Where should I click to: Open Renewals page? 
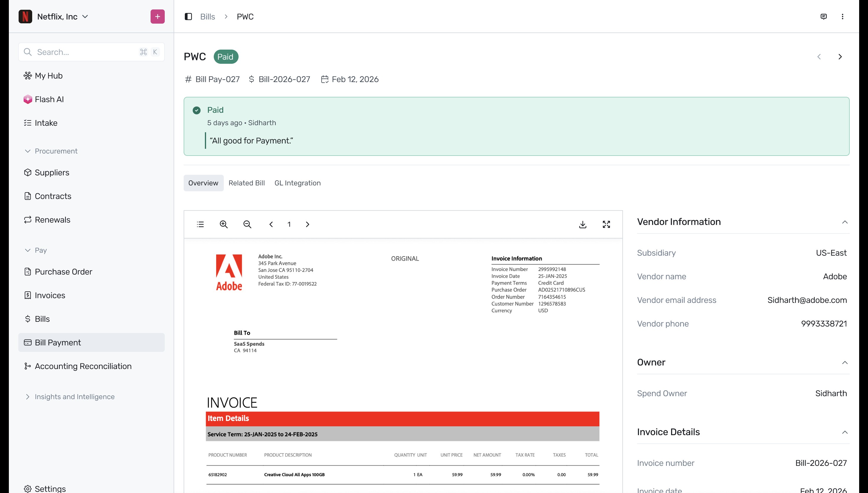tap(92, 220)
